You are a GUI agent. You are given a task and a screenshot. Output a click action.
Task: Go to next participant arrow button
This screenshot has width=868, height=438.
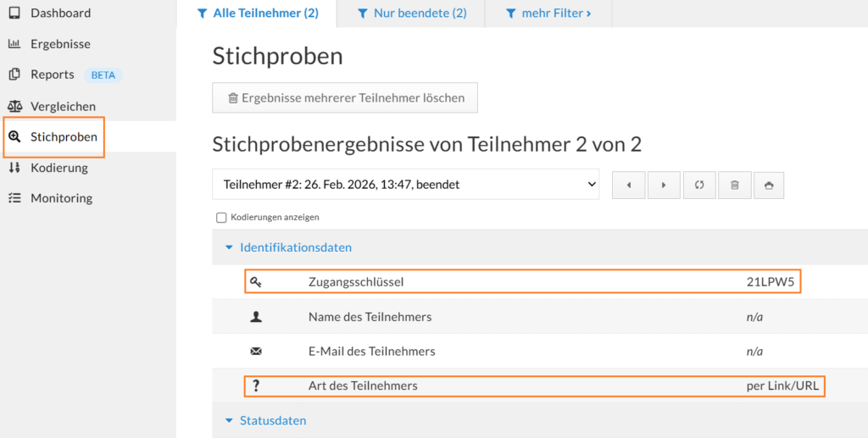(664, 185)
